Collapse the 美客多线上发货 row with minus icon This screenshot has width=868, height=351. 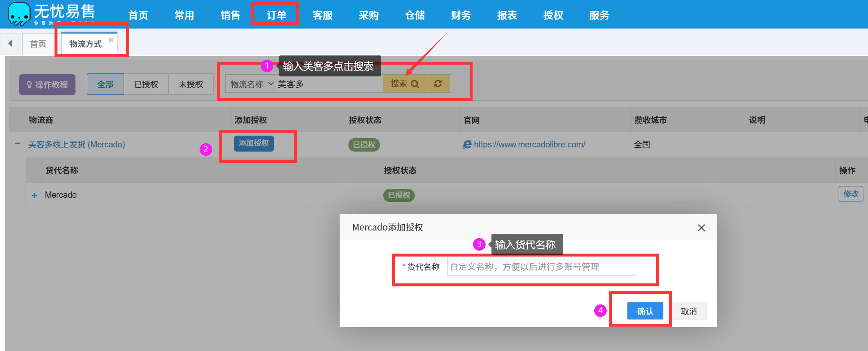click(x=18, y=144)
